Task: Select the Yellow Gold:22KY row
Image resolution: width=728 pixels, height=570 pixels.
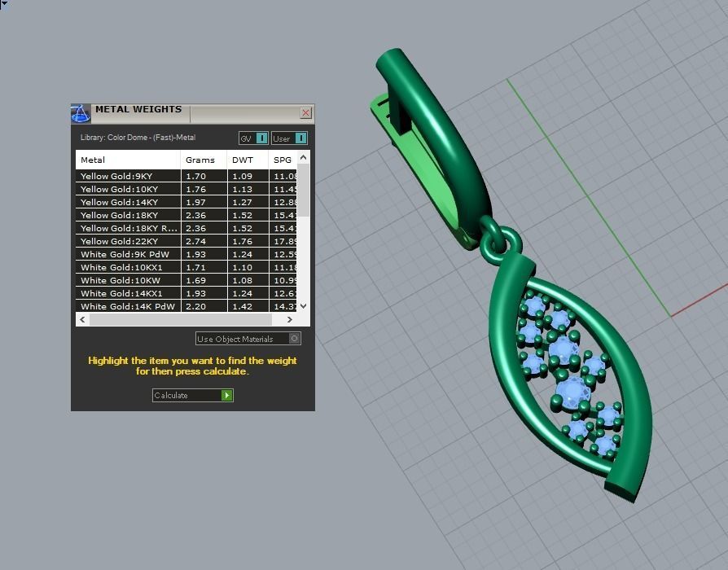Action: pyautogui.click(x=186, y=241)
